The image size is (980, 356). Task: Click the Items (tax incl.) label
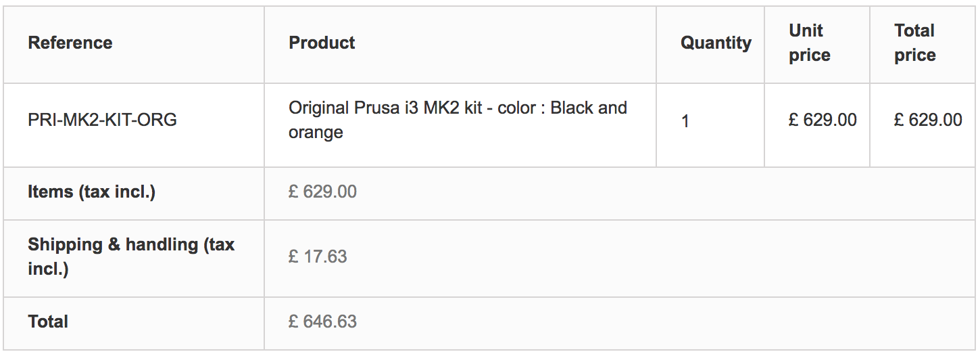coord(91,192)
